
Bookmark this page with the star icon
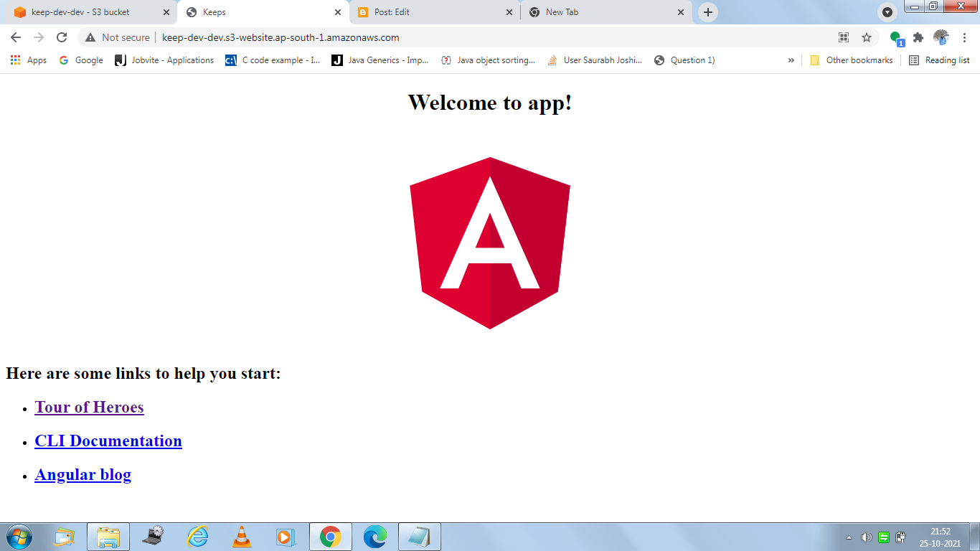click(867, 37)
